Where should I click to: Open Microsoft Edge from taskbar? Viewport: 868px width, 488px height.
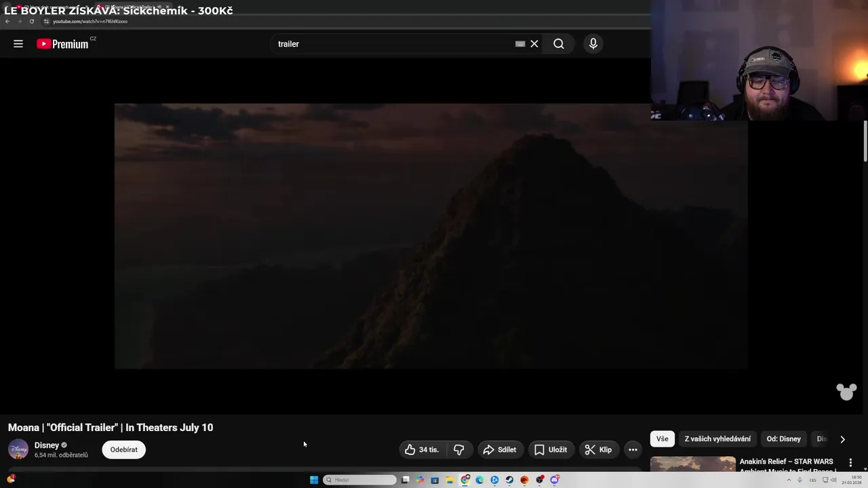tap(479, 480)
